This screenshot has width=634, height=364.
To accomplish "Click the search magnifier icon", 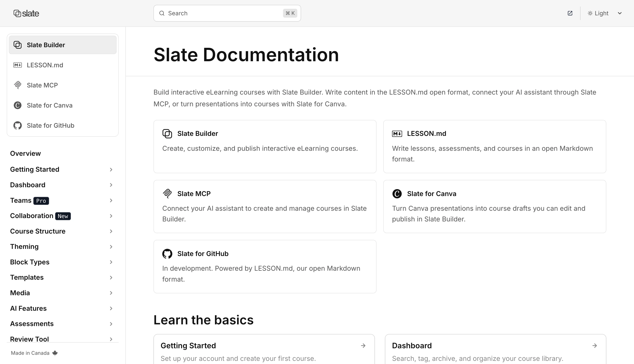I will (162, 13).
